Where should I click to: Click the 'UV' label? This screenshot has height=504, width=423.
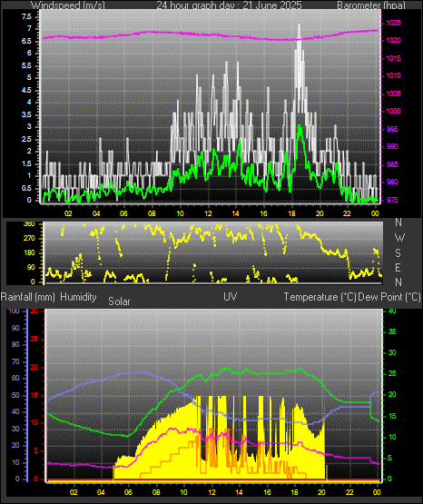tap(231, 297)
